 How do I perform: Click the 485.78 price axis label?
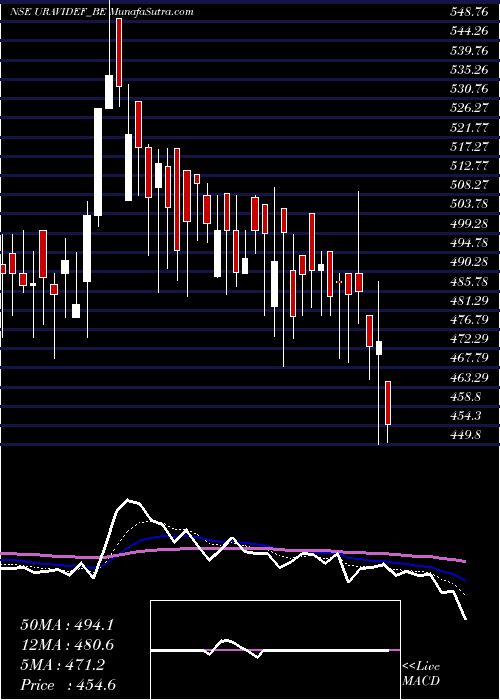[x=469, y=281]
